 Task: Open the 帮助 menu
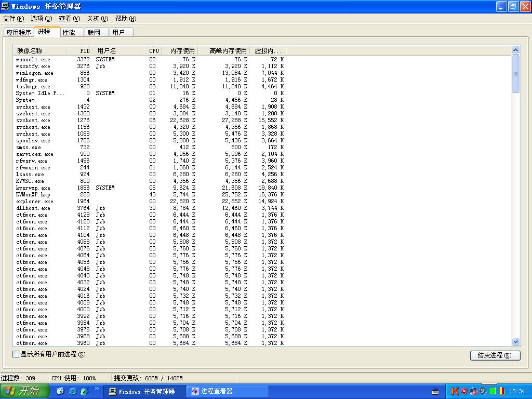[x=126, y=19]
